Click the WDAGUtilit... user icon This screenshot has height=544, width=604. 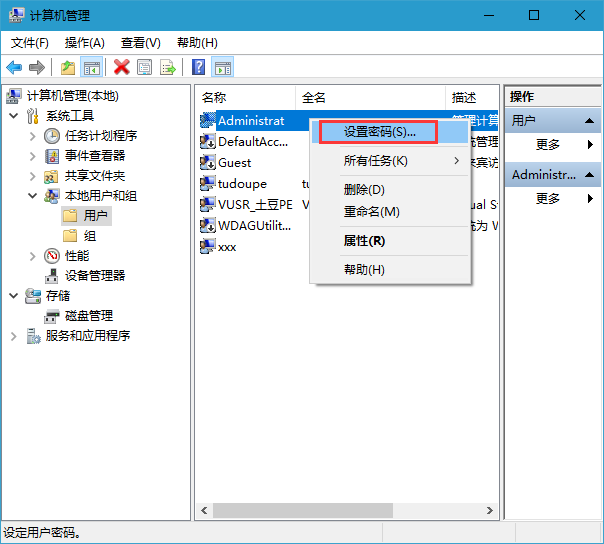click(208, 225)
